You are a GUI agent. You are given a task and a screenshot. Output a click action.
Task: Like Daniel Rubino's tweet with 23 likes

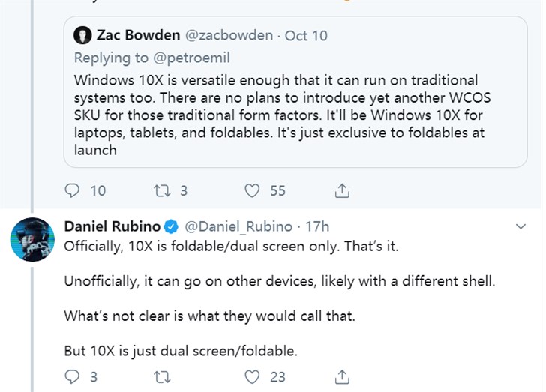[x=253, y=377]
